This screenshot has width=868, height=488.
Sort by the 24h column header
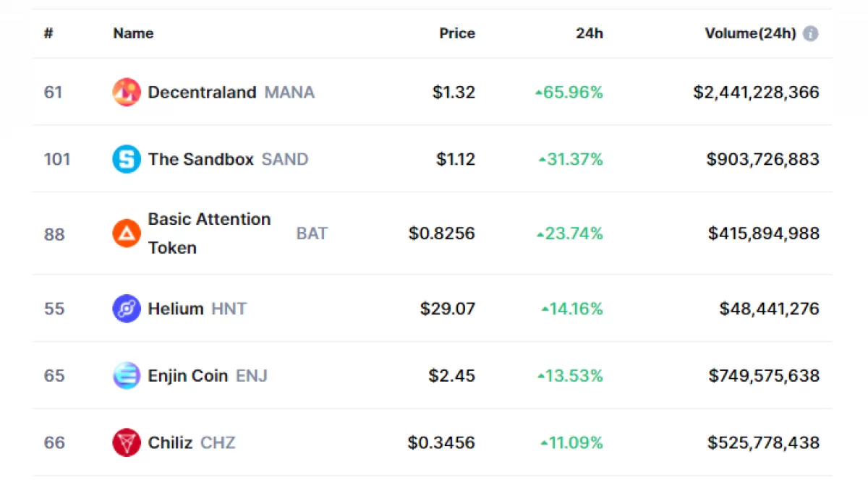click(x=590, y=33)
